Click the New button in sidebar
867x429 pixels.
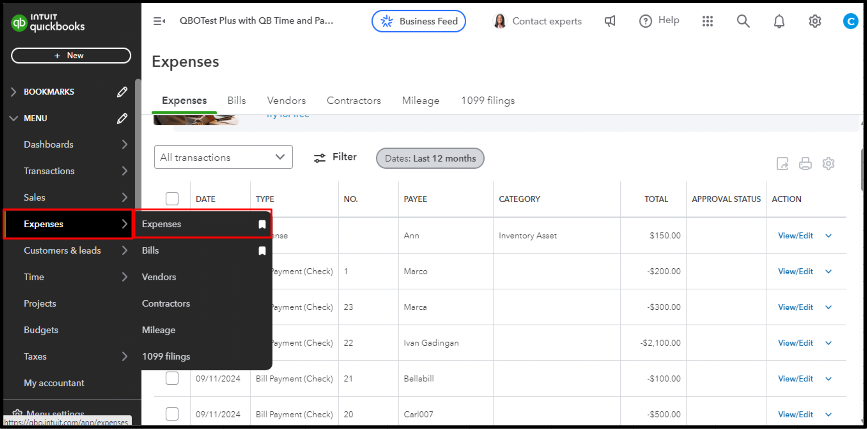tap(70, 56)
